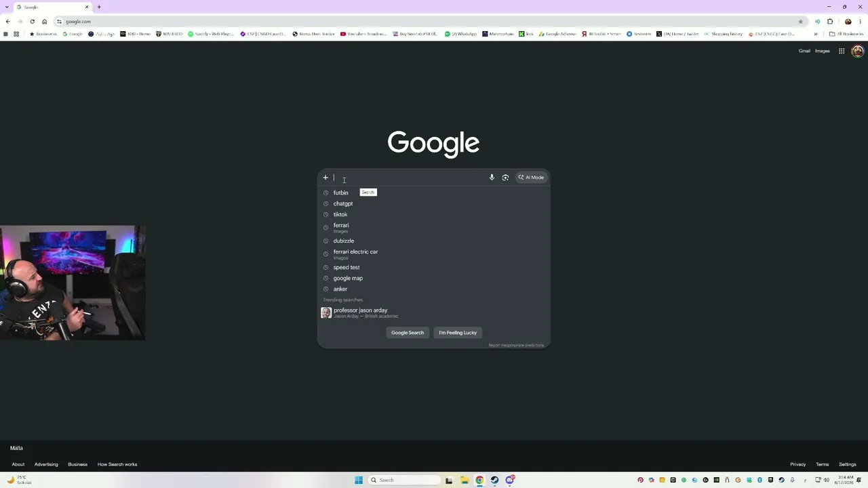The image size is (868, 488).
Task: Click the Google Search button
Action: 408,333
